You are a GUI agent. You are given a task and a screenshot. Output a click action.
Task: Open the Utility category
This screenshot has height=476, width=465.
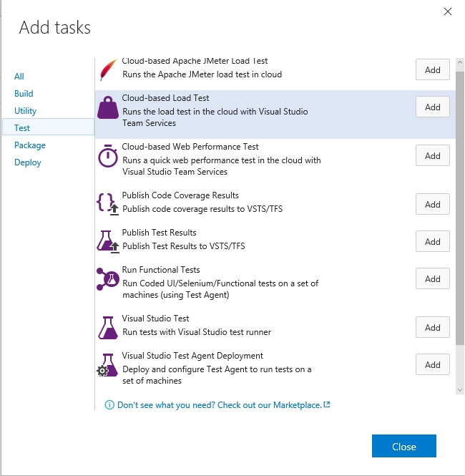(x=25, y=111)
